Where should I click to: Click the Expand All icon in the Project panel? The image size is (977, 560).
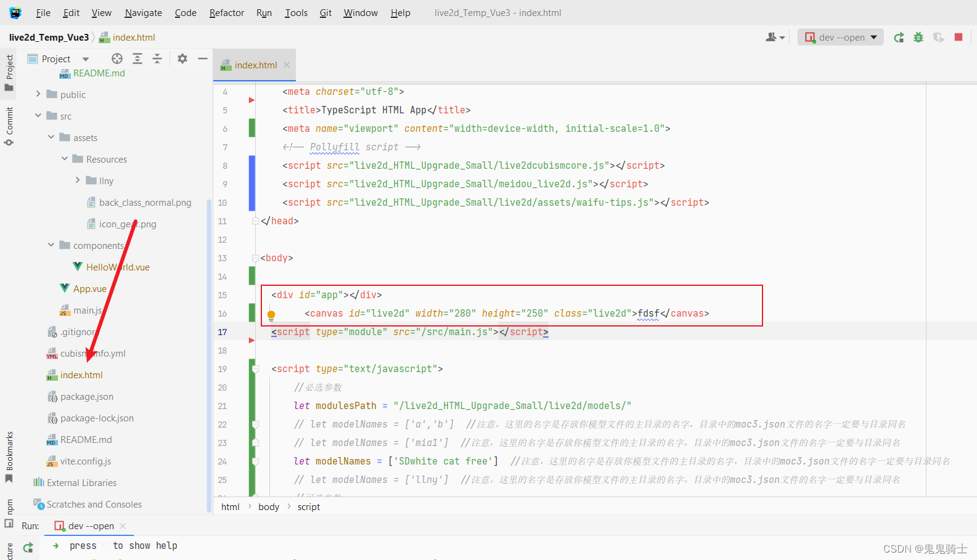click(x=137, y=59)
